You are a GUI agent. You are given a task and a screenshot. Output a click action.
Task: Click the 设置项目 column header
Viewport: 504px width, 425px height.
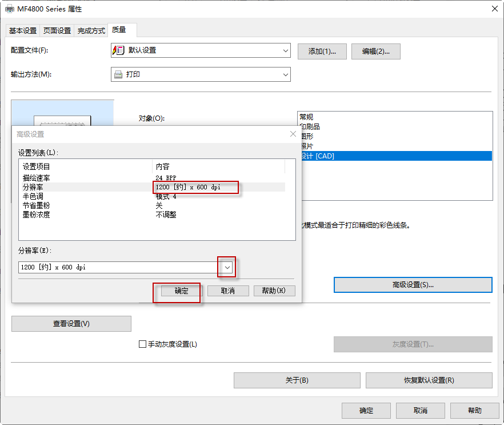(86, 166)
